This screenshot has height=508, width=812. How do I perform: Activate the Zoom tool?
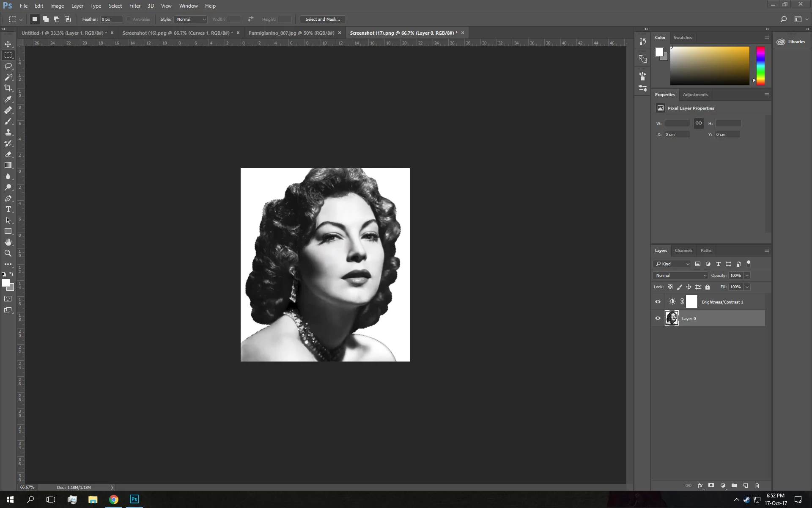[x=8, y=253]
